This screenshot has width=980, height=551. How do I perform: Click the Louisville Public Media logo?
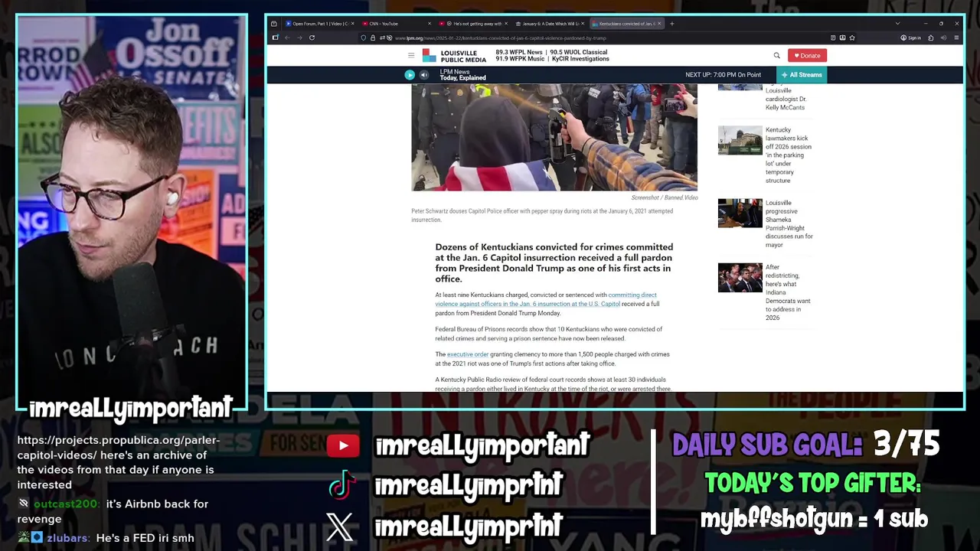point(454,56)
